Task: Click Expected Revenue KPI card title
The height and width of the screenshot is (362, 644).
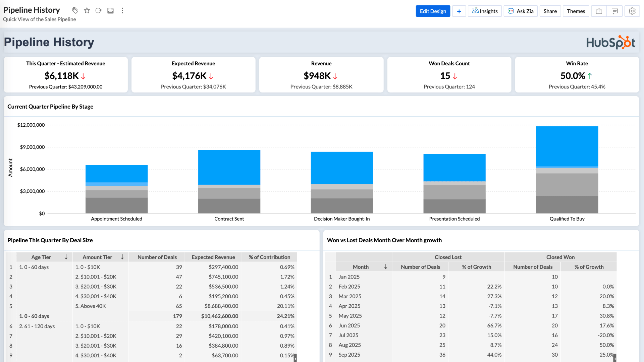Action: [x=194, y=63]
